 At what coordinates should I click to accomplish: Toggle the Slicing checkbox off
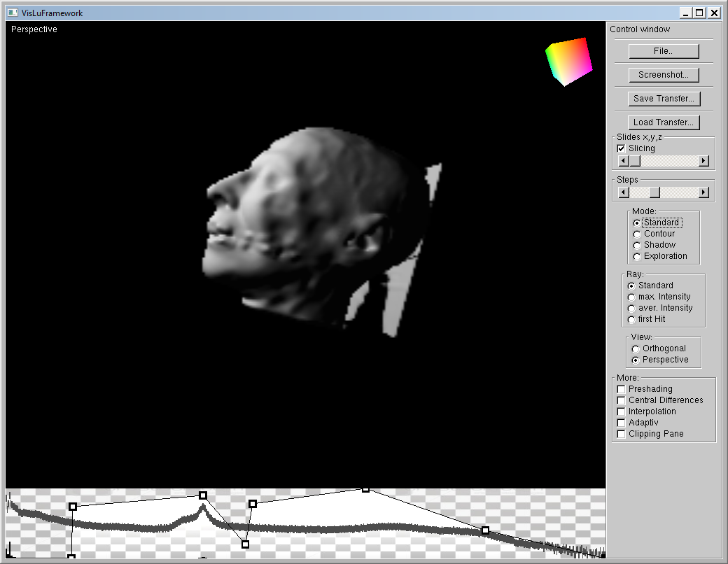pos(621,148)
